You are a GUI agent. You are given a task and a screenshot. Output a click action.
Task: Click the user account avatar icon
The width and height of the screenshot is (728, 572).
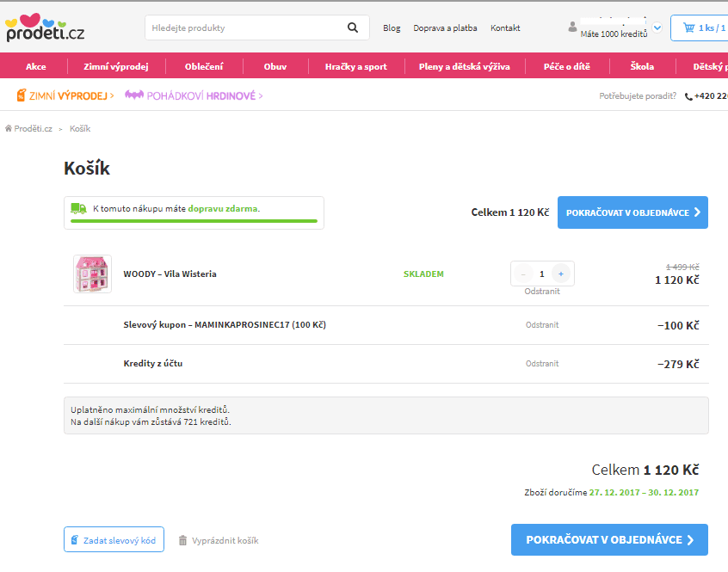coord(572,28)
